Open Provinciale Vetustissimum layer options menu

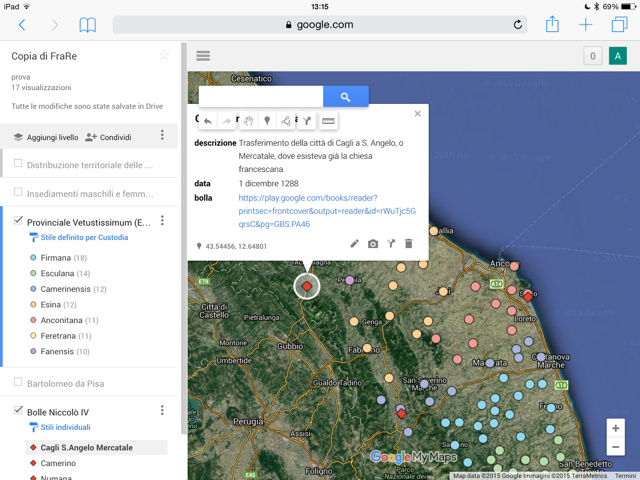(162, 221)
